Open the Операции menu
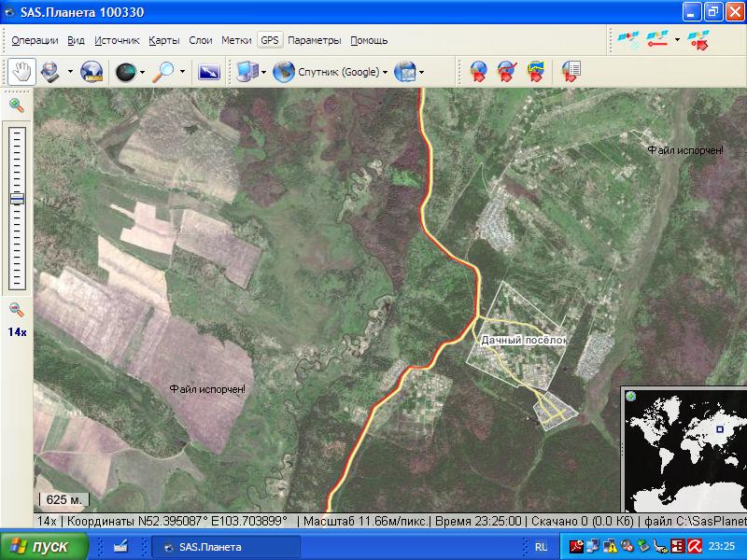 click(35, 40)
